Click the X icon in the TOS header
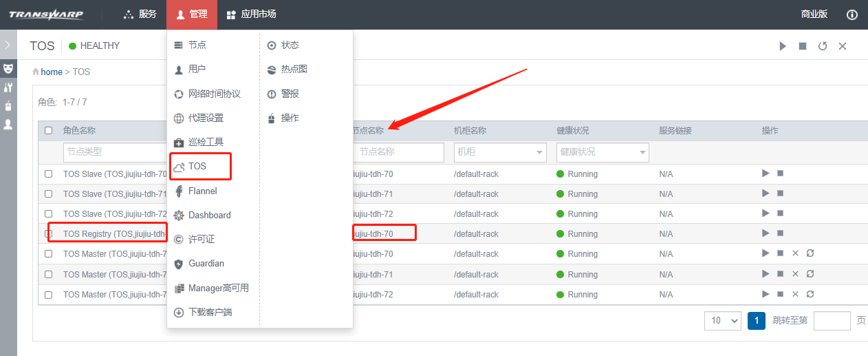Viewport: 868px width, 356px height. [x=843, y=46]
